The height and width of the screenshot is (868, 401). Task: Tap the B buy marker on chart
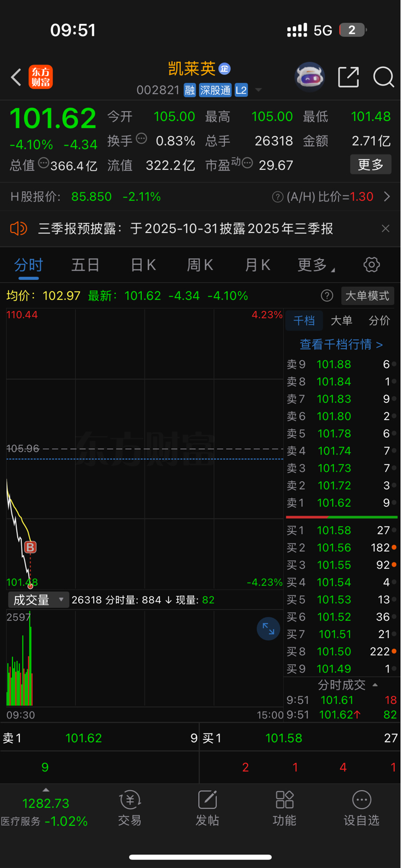pyautogui.click(x=30, y=547)
